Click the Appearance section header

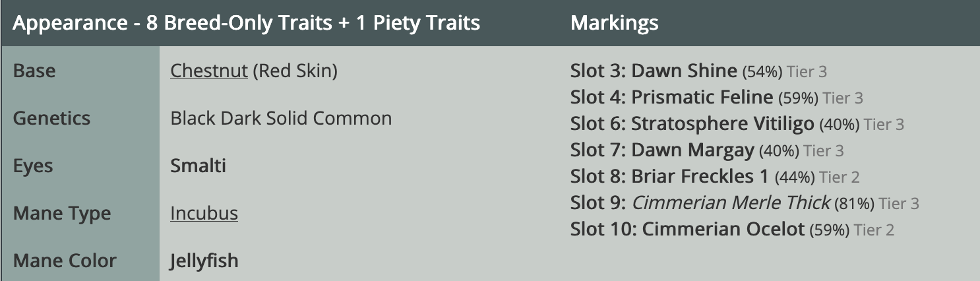pyautogui.click(x=247, y=24)
